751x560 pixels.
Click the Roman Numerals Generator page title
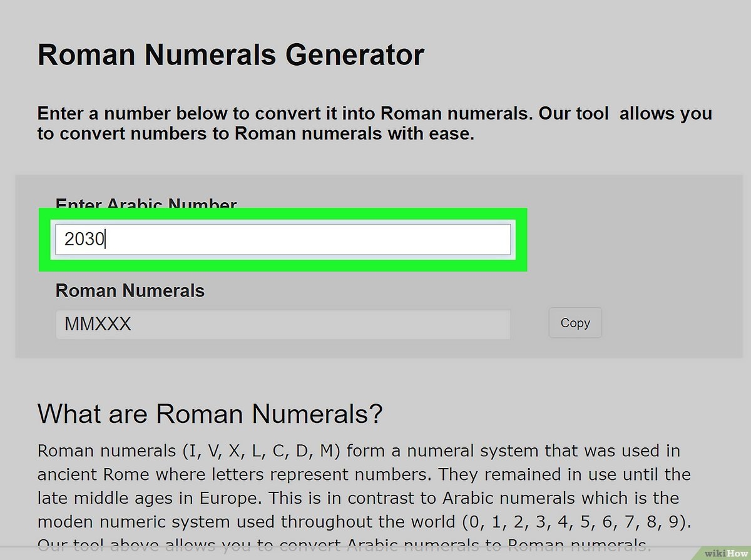point(232,54)
